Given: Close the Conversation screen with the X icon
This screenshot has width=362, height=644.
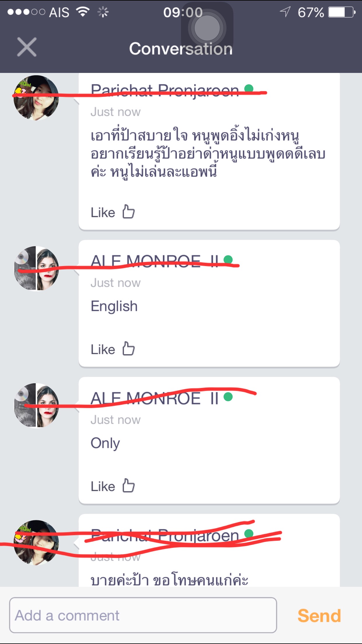Looking at the screenshot, I should click(27, 47).
